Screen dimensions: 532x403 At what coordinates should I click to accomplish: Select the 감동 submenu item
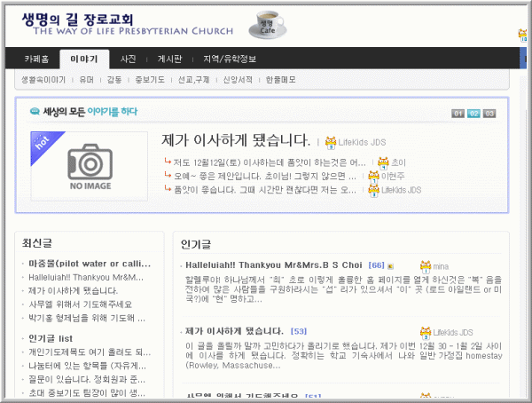point(114,80)
